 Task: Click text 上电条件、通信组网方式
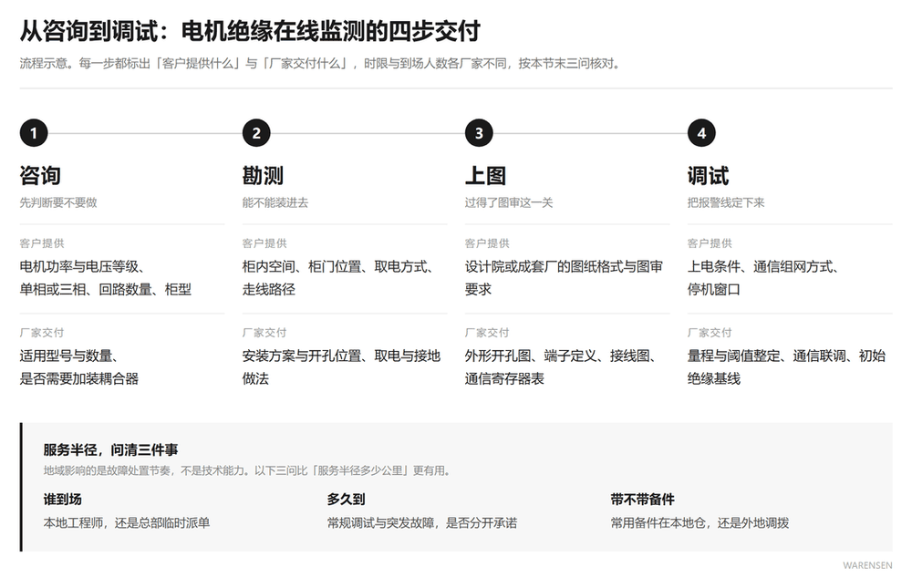pyautogui.click(x=760, y=266)
